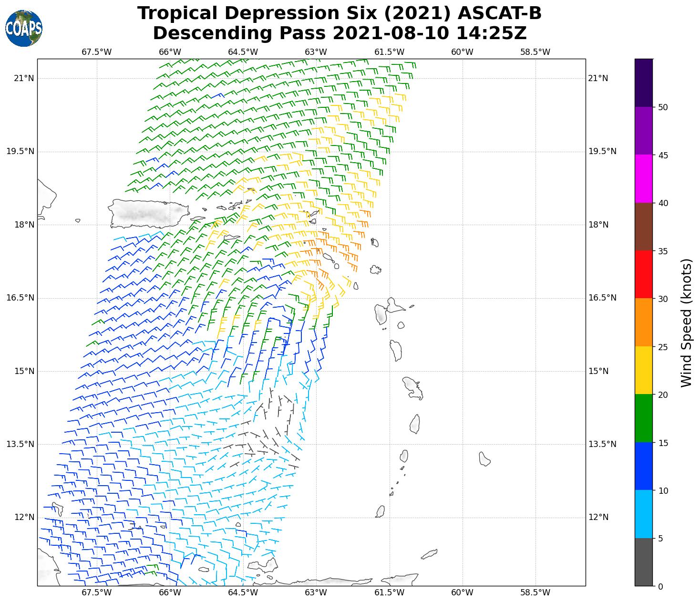
Task: Click the 'Wind Speed (knots)' colorbar label
Action: pos(686,322)
